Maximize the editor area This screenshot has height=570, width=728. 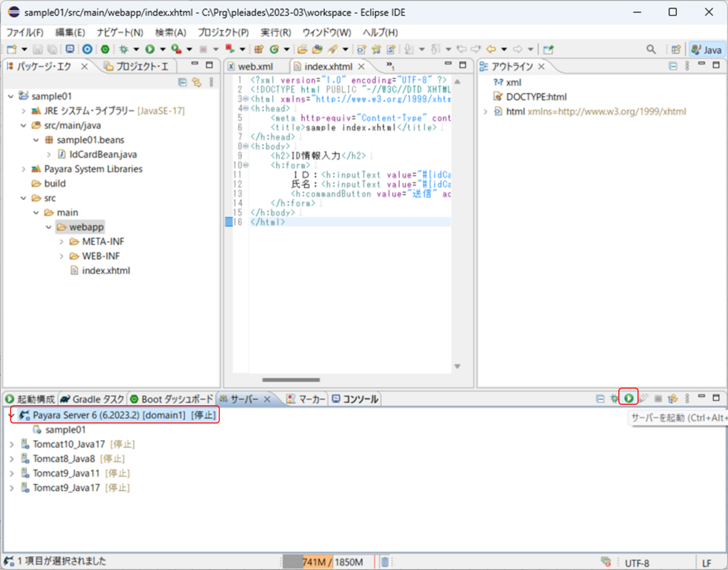tap(462, 65)
